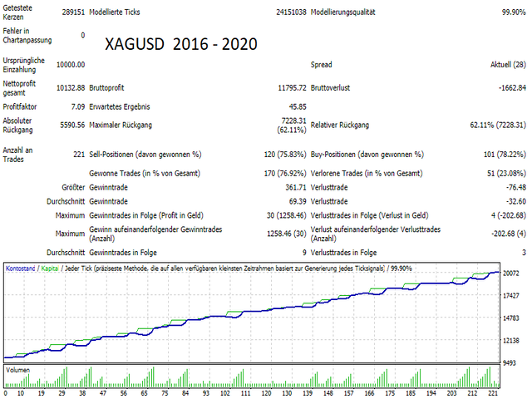The image size is (532, 399).
Task: Select the sell positions value 120 (75.83%)
Action: point(285,155)
